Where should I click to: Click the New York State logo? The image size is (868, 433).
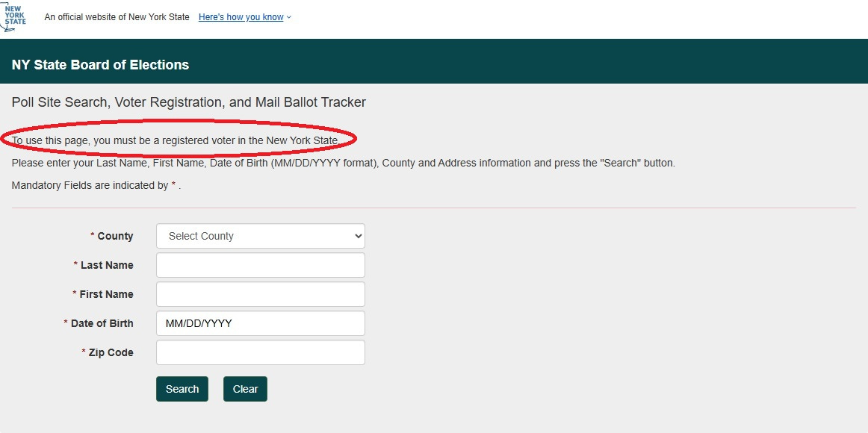(x=14, y=16)
